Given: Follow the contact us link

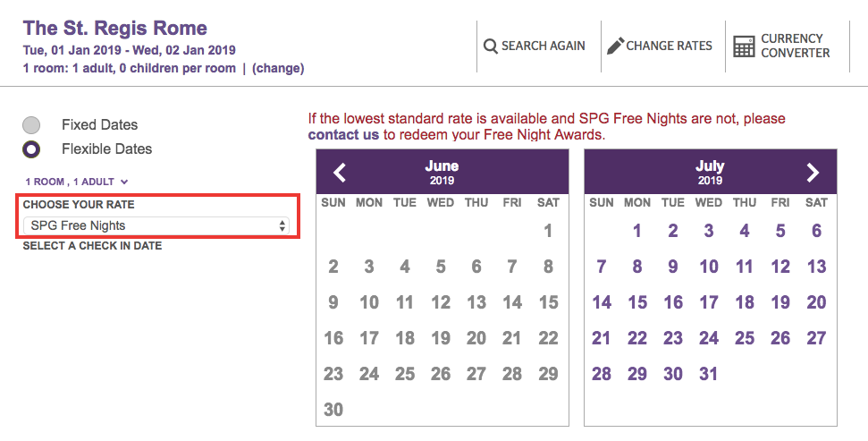Looking at the screenshot, I should (x=343, y=135).
